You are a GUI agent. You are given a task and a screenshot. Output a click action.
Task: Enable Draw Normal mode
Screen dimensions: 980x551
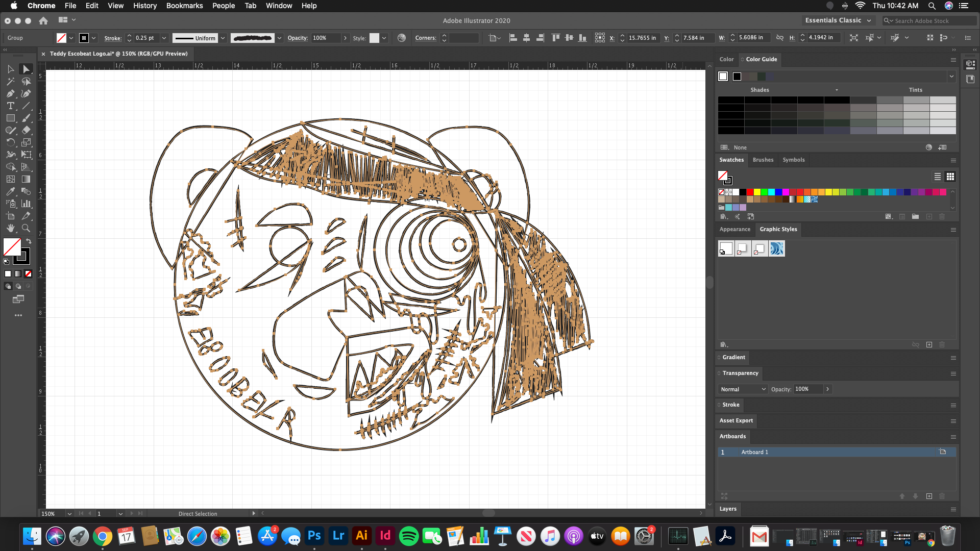[8, 286]
